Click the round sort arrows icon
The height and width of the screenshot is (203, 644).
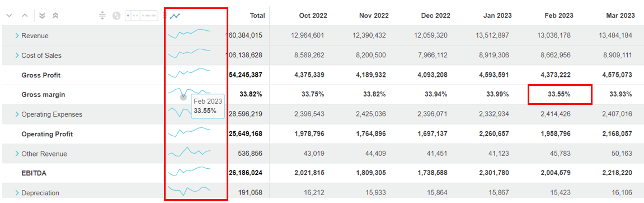[116, 16]
